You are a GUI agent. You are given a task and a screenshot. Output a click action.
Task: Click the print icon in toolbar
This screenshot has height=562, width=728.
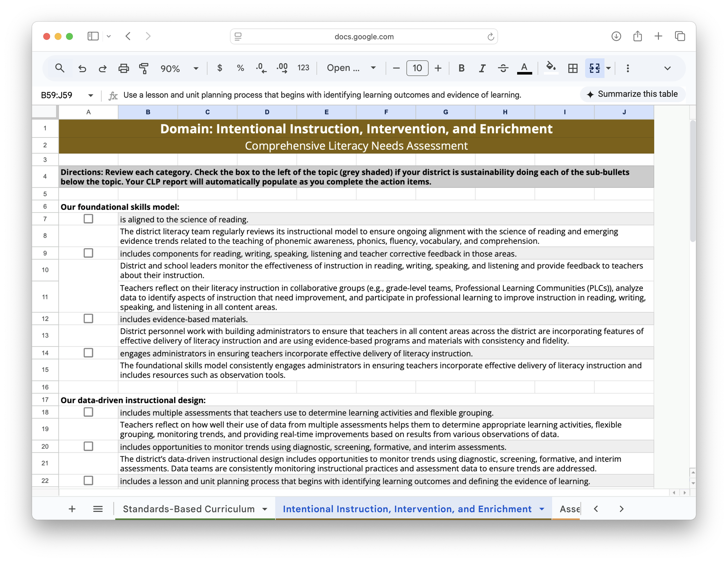pyautogui.click(x=123, y=68)
